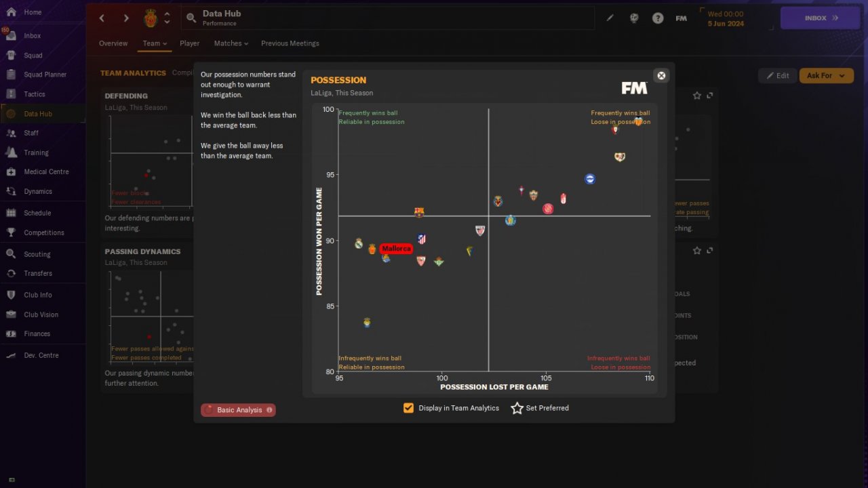Select the Squad shirt icon in sidebar

(11, 55)
